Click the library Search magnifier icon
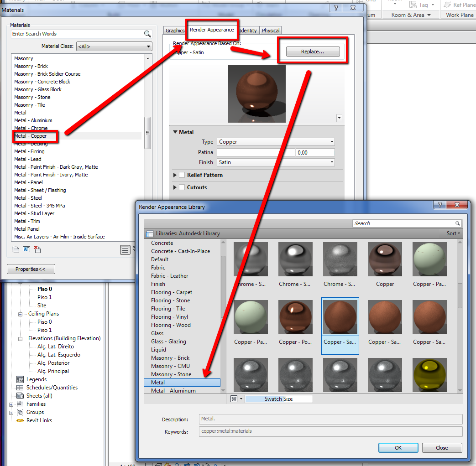 click(457, 223)
